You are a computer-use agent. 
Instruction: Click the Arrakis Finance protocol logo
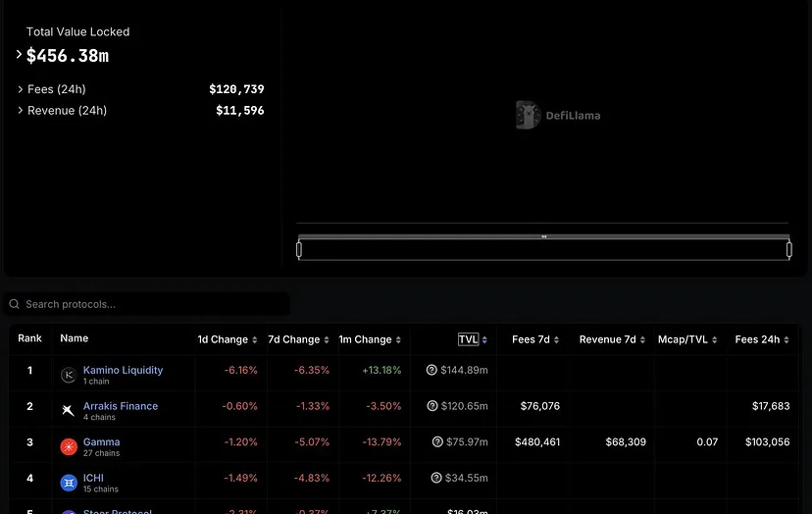click(68, 410)
